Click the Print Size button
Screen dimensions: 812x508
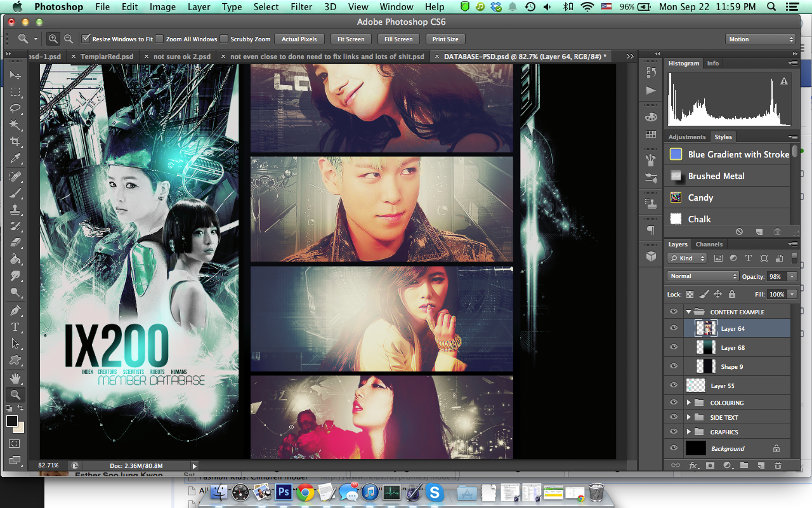coord(445,39)
